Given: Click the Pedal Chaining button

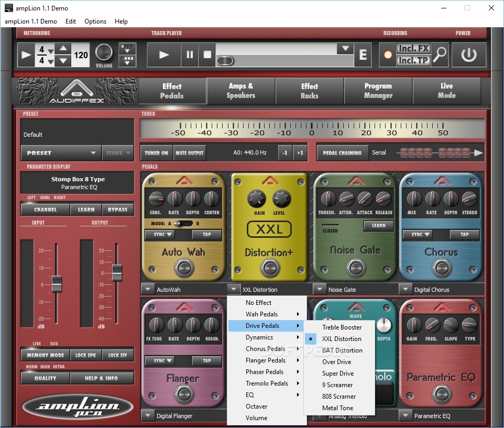Looking at the screenshot, I should [x=342, y=153].
